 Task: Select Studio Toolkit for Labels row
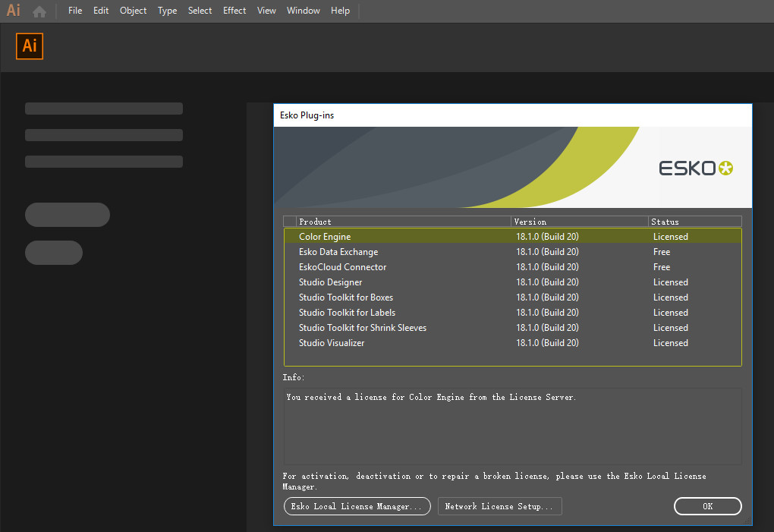pos(513,313)
